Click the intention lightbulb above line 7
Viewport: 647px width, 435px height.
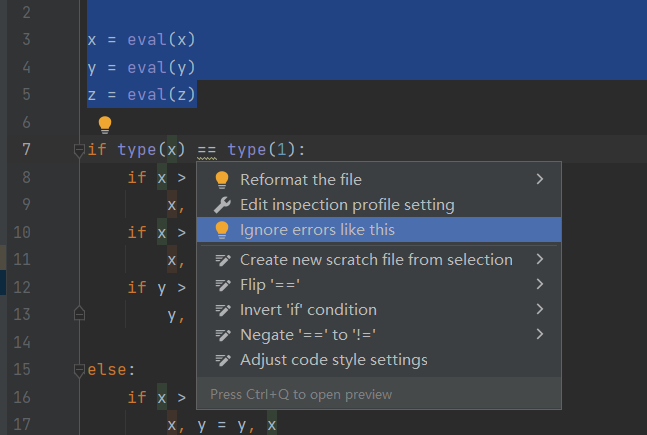click(x=105, y=125)
